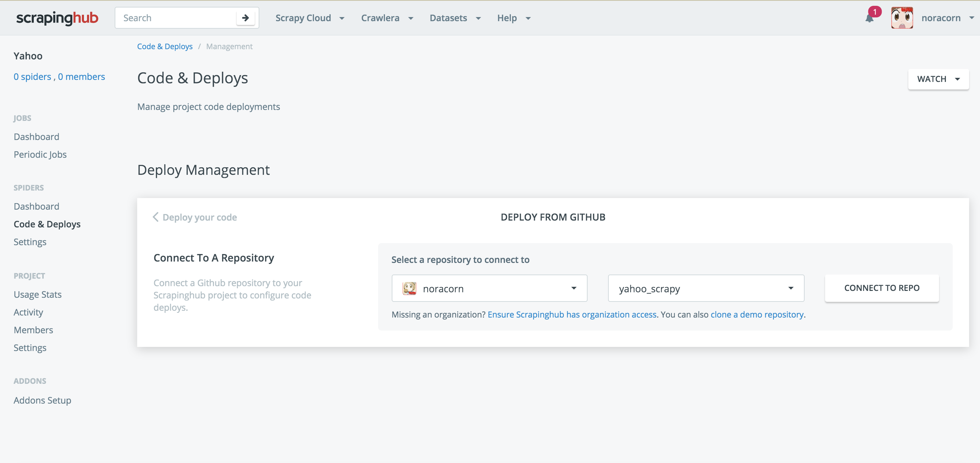The width and height of the screenshot is (980, 463).
Task: Click the Datasets caret arrow
Action: tap(478, 18)
